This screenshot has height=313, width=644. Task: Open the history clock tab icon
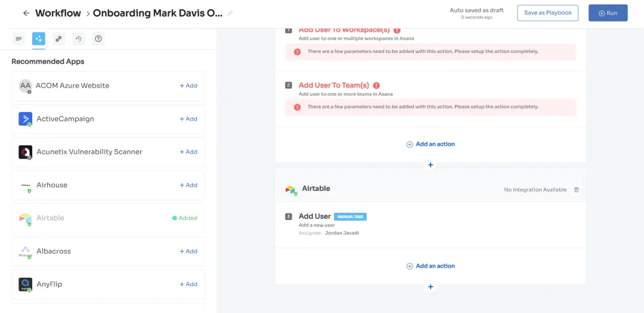pos(78,39)
